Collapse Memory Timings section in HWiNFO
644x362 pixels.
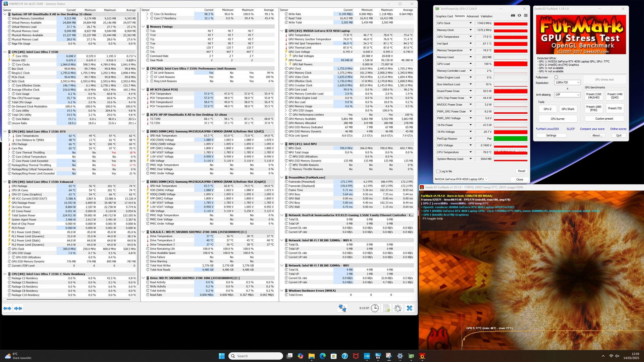click(143, 27)
